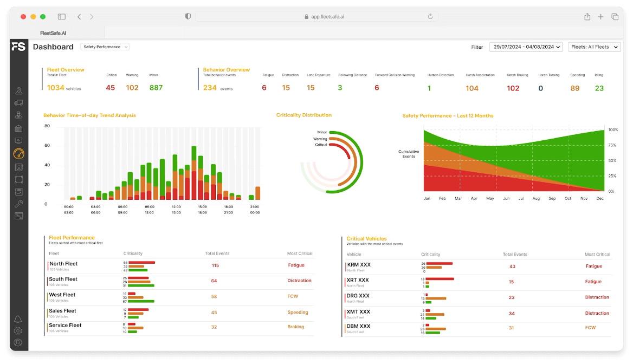Screen dimensions: 633x364
Task: Click the truck icon in the sidebar
Action: [x=19, y=103]
